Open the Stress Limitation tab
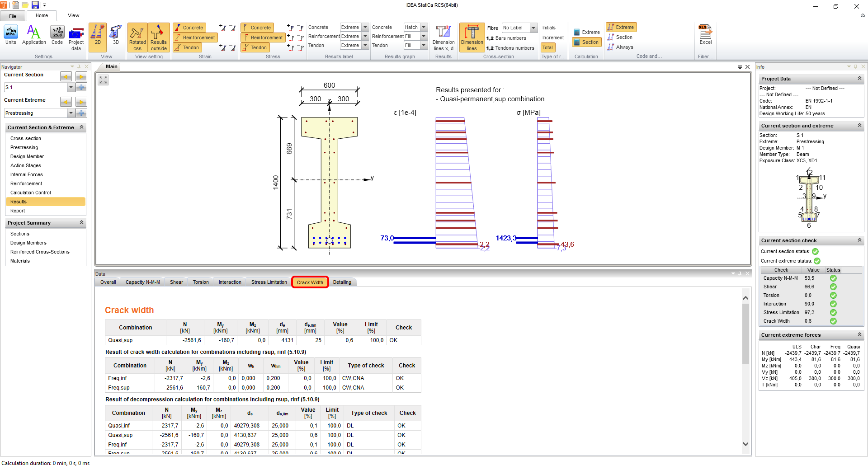Viewport: 868px width, 470px height. [269, 282]
